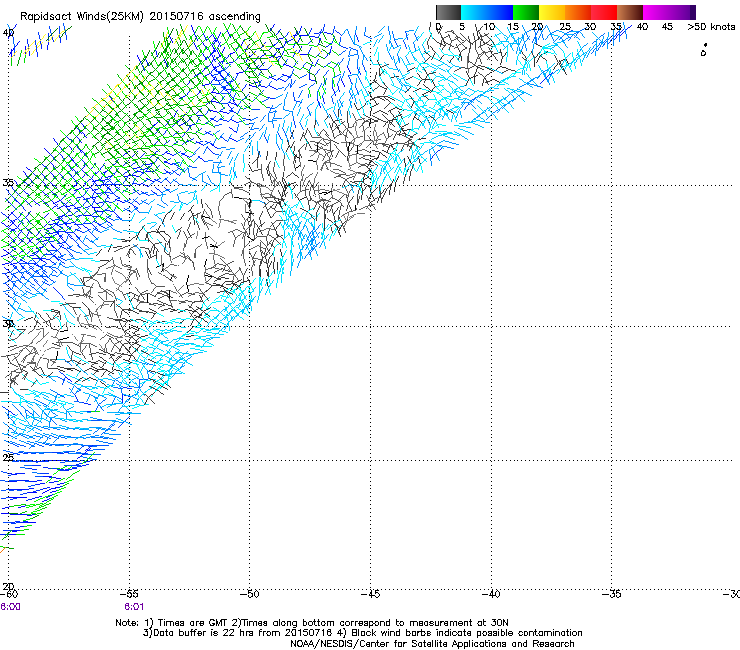Click the -40 longitude axis label
This screenshot has height=650, width=740.
point(491,594)
